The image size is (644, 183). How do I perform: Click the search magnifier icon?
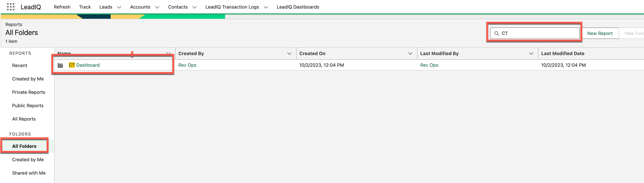point(496,34)
